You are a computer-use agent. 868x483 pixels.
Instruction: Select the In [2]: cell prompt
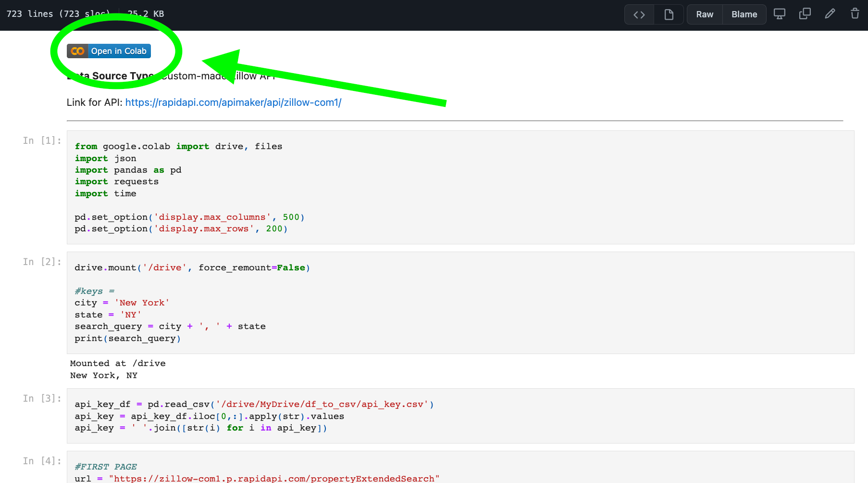[42, 262]
